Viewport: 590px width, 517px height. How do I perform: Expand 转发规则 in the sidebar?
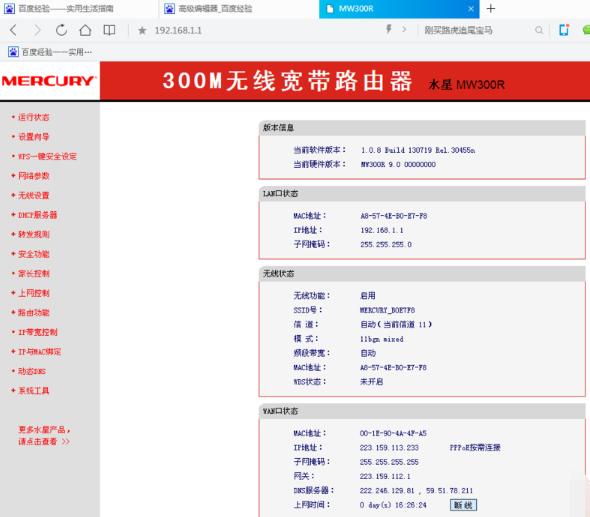33,234
